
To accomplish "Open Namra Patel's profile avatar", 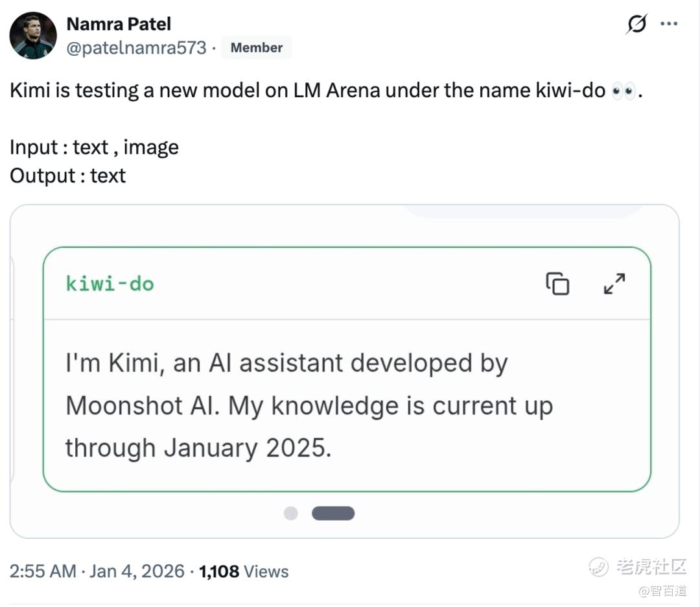I will (x=33, y=36).
